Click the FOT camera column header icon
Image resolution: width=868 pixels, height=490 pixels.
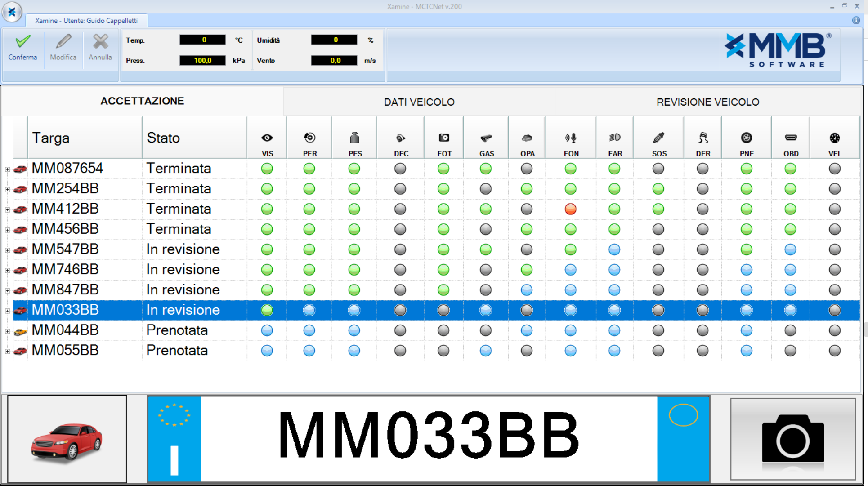(x=444, y=138)
